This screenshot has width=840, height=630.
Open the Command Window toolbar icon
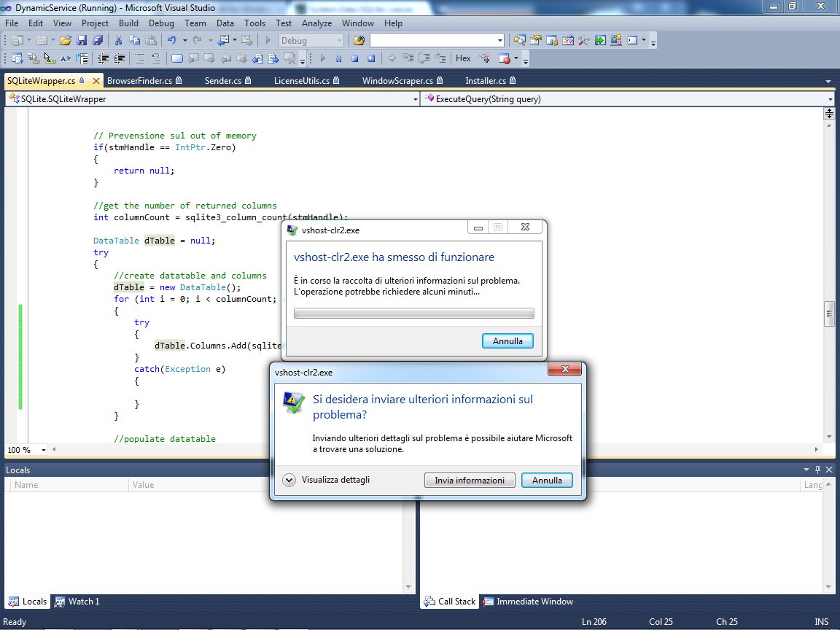click(632, 40)
